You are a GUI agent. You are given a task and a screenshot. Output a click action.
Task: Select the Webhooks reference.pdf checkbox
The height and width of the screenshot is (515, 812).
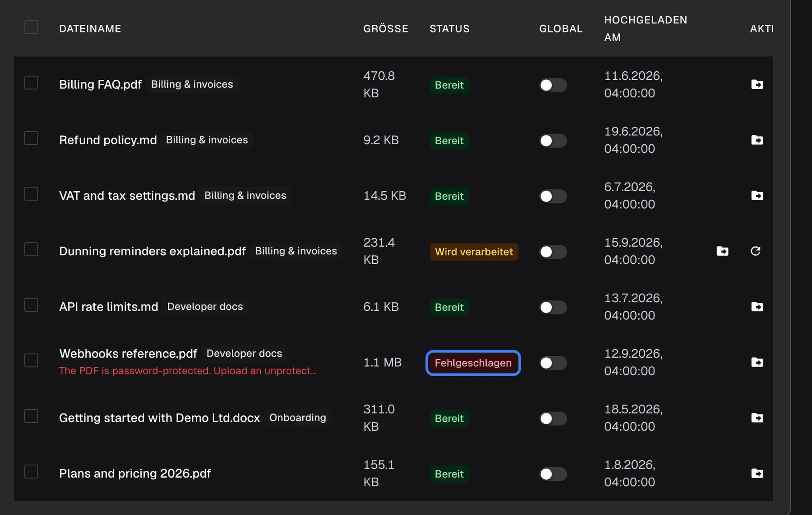tap(31, 360)
